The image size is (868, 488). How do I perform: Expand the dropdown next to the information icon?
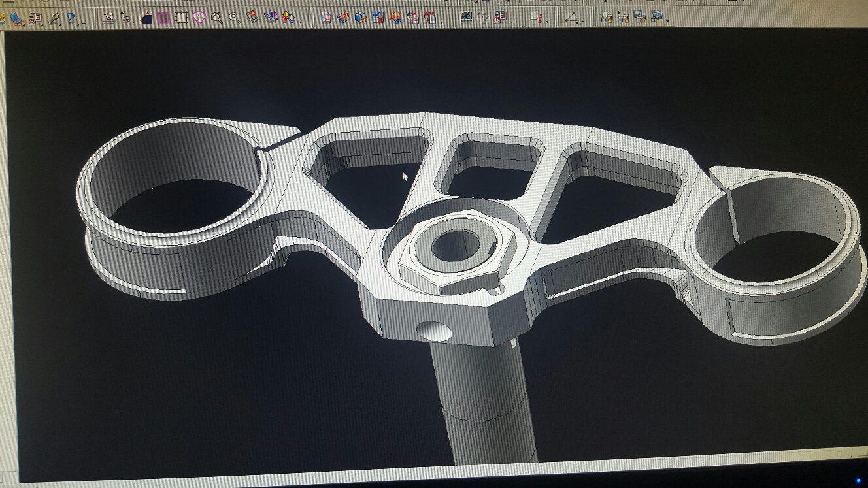(x=548, y=20)
